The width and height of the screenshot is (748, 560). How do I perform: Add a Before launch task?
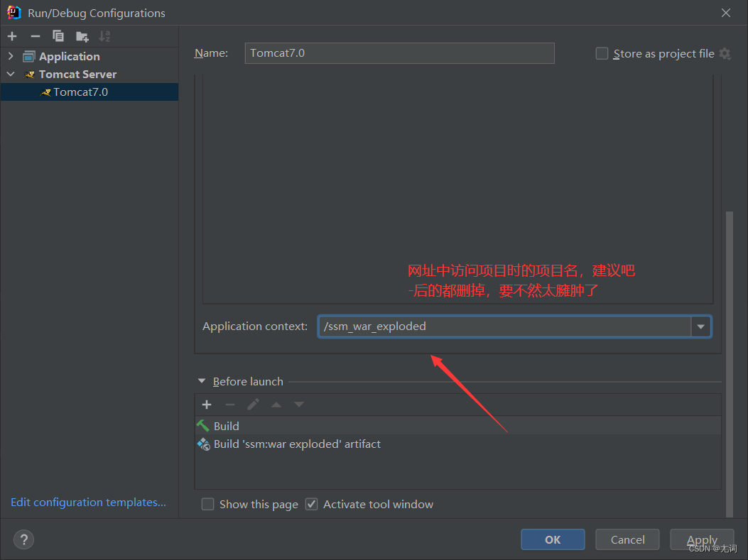click(207, 405)
